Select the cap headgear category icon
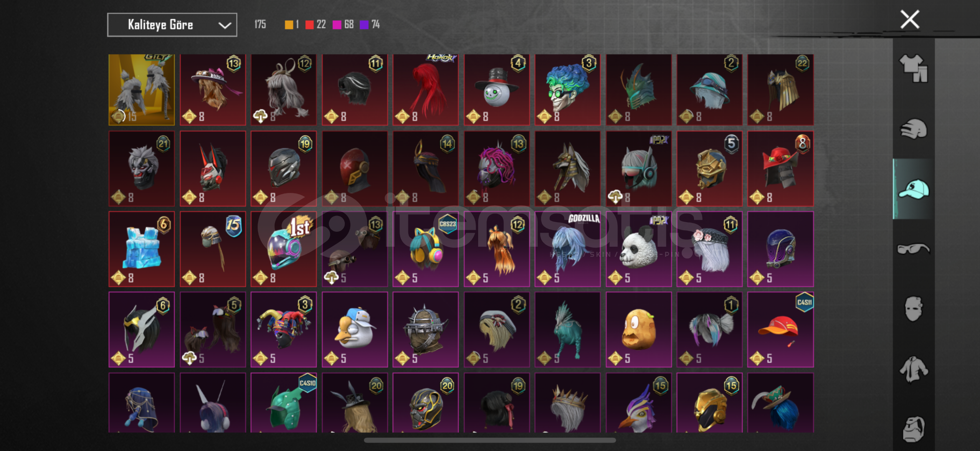The image size is (980, 451). click(914, 189)
